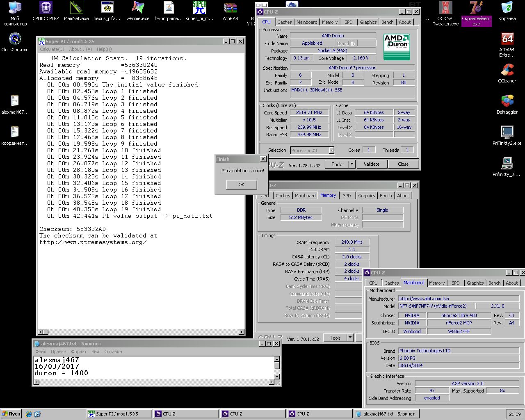Launch the PriFinitty2.exe desktop icon
525x420 pixels.
tap(507, 136)
